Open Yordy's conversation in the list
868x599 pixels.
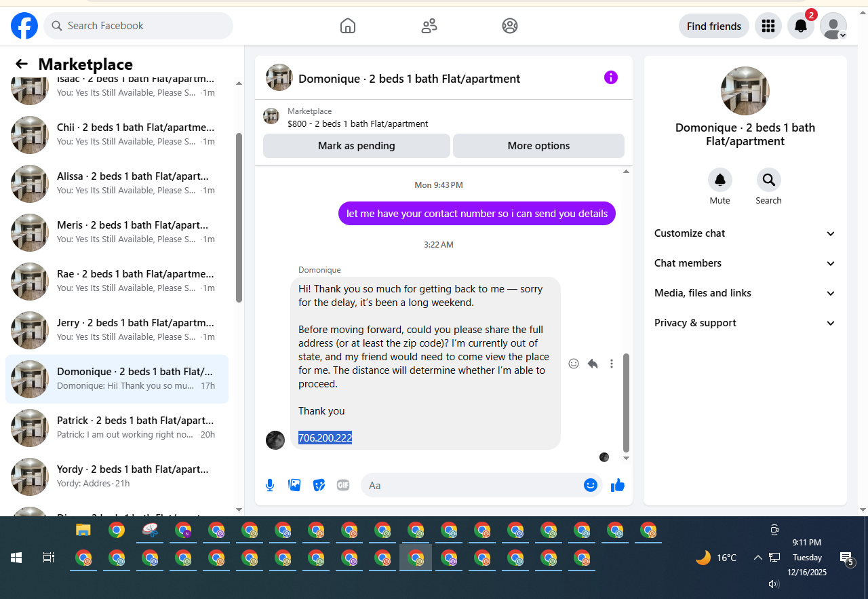point(117,476)
